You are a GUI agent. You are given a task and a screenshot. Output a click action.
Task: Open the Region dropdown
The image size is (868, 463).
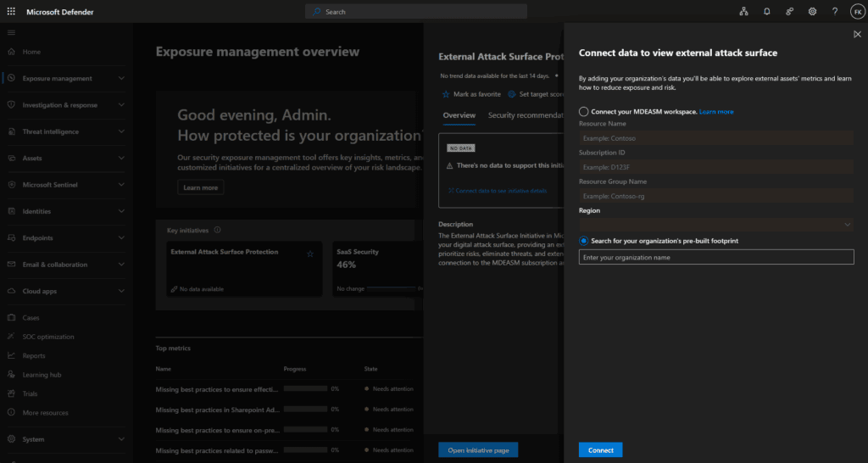tap(715, 225)
